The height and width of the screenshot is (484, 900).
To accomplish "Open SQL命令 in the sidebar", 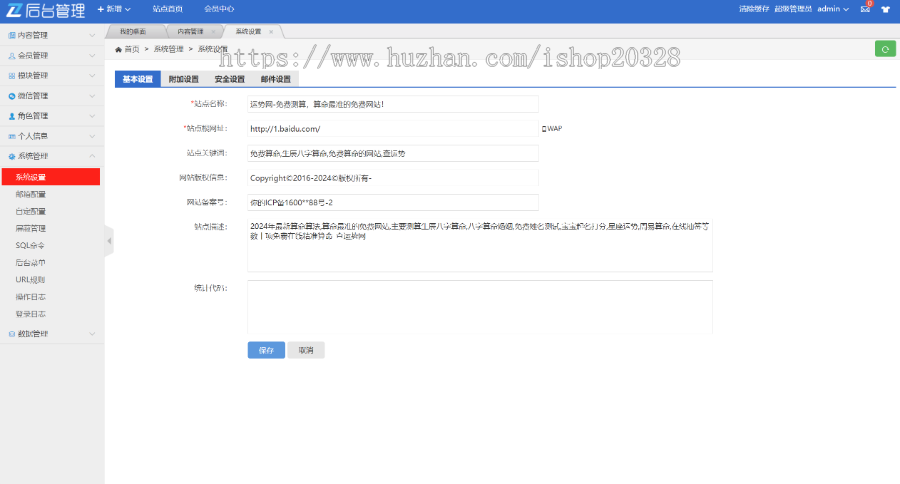I will (30, 245).
